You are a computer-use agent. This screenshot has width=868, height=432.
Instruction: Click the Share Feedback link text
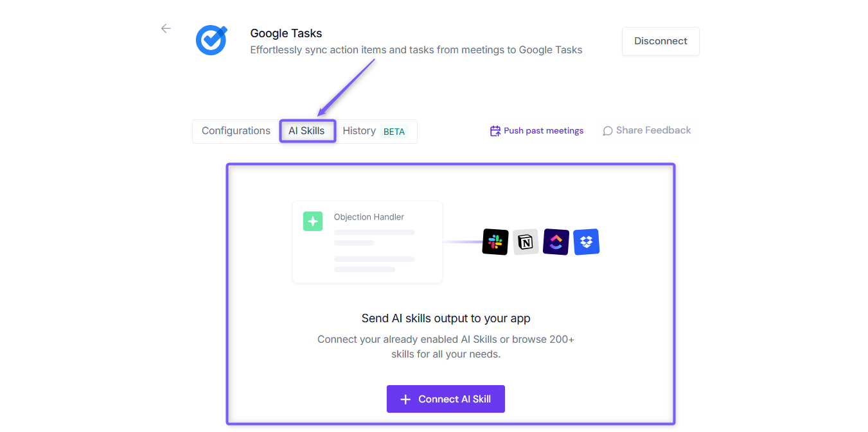pos(653,130)
